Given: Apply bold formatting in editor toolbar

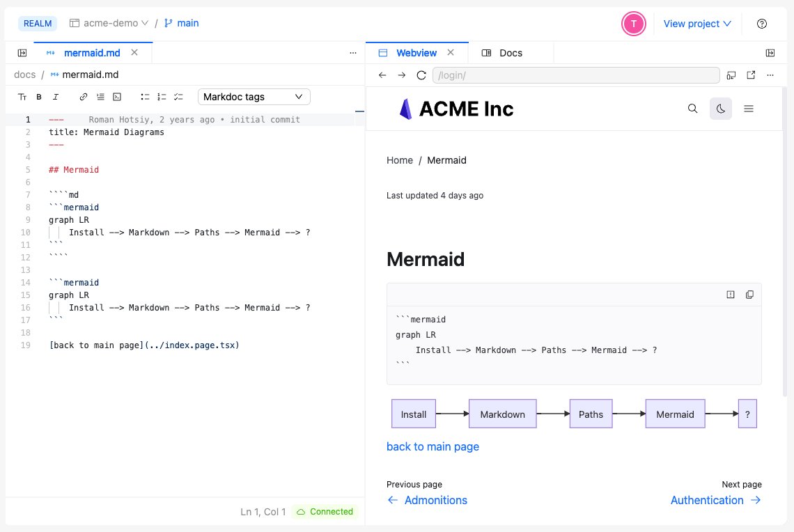Looking at the screenshot, I should coord(39,97).
